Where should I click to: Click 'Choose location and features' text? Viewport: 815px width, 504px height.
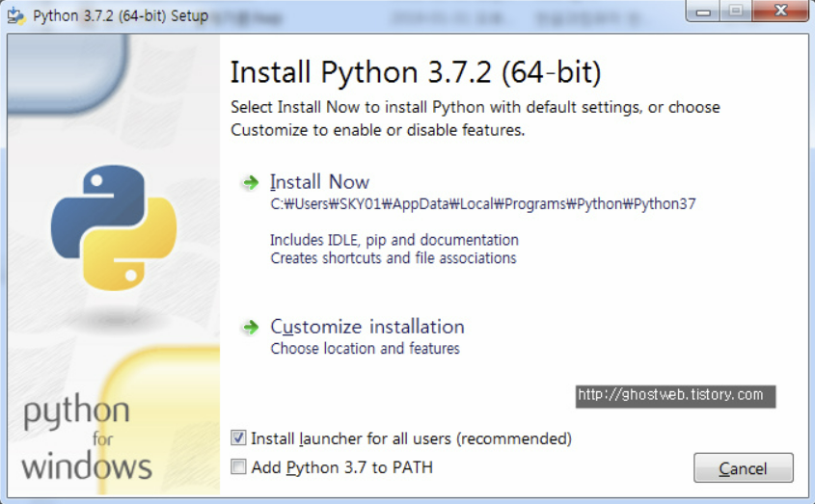point(365,348)
